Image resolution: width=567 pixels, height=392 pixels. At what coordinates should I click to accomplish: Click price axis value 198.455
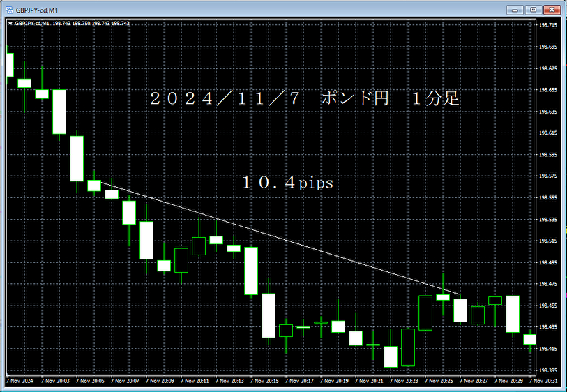[x=548, y=306]
